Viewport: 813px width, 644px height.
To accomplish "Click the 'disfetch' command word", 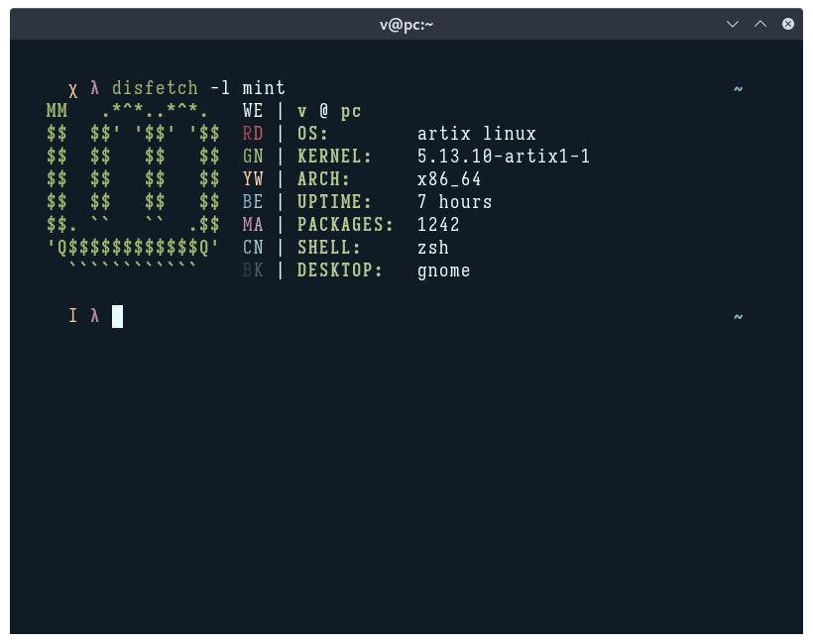I will [x=155, y=88].
